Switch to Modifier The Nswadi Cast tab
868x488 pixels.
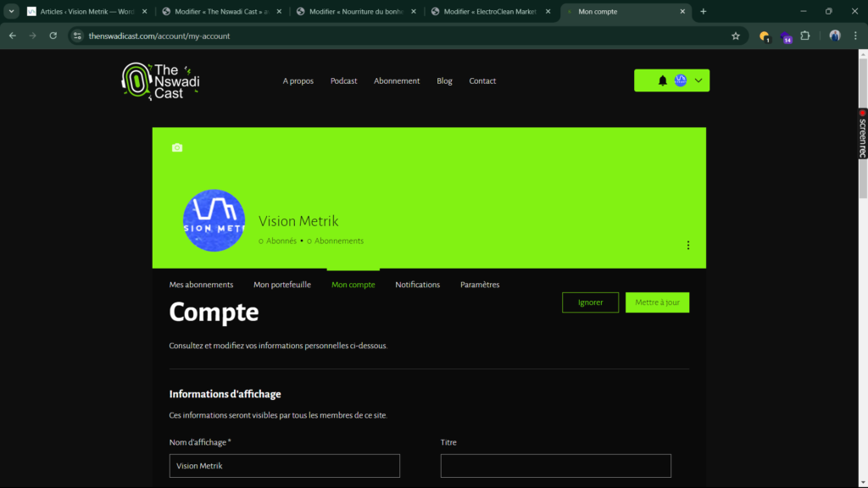click(x=221, y=11)
